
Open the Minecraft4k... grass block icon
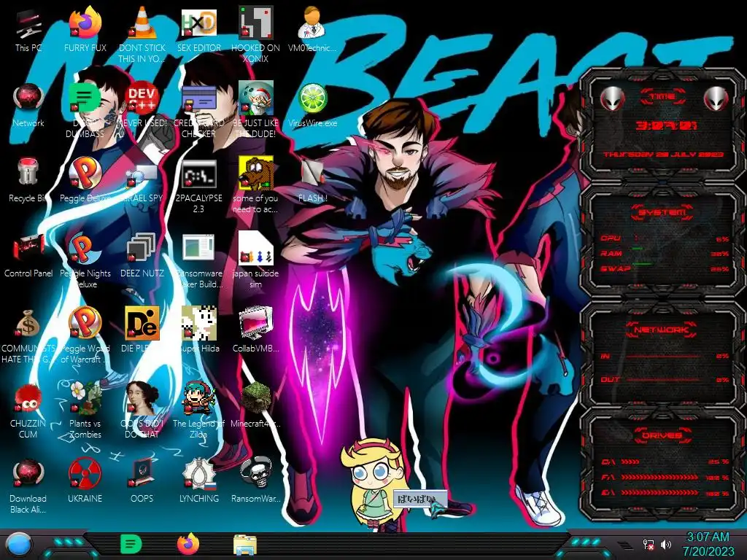255,397
